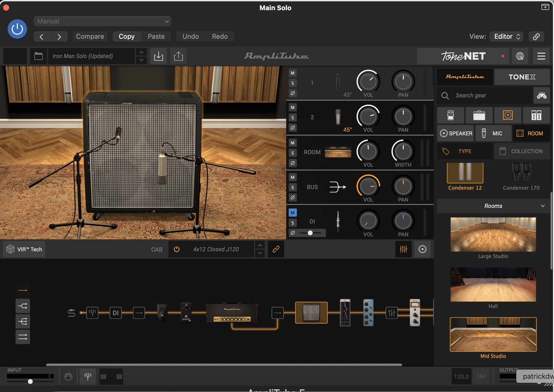Open the hamburger main menu
This screenshot has width=554, height=392.
(541, 56)
